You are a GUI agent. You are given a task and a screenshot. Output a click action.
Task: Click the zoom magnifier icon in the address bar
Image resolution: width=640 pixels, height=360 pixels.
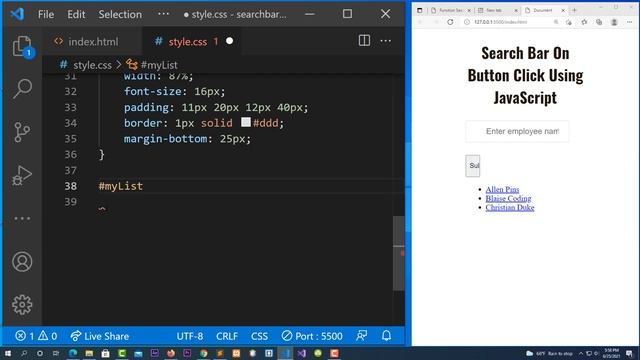point(556,22)
